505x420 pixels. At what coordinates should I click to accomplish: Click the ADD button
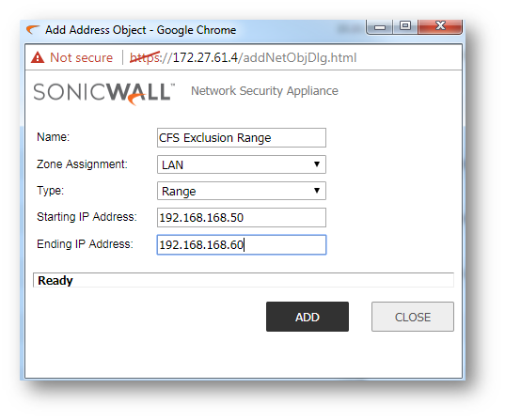pyautogui.click(x=308, y=317)
